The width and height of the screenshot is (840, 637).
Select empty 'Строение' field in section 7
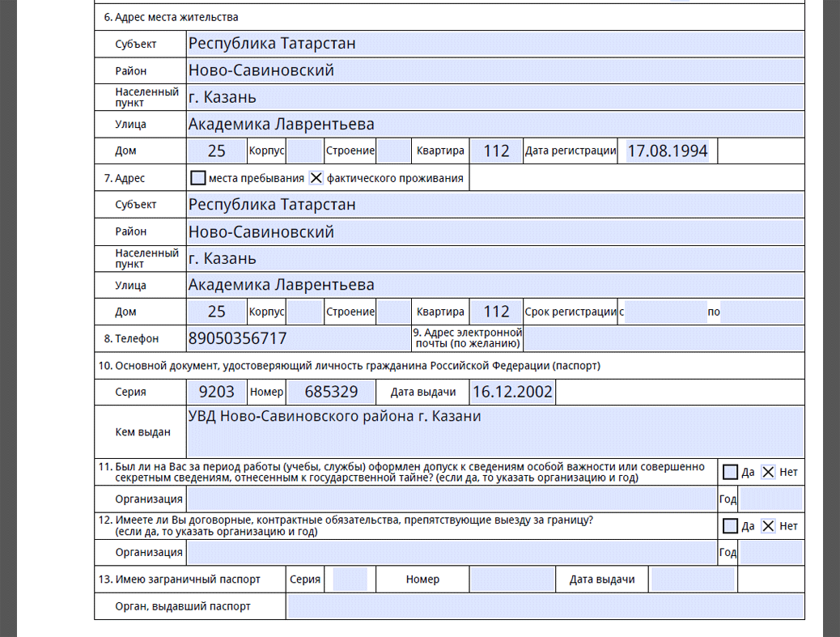click(393, 312)
